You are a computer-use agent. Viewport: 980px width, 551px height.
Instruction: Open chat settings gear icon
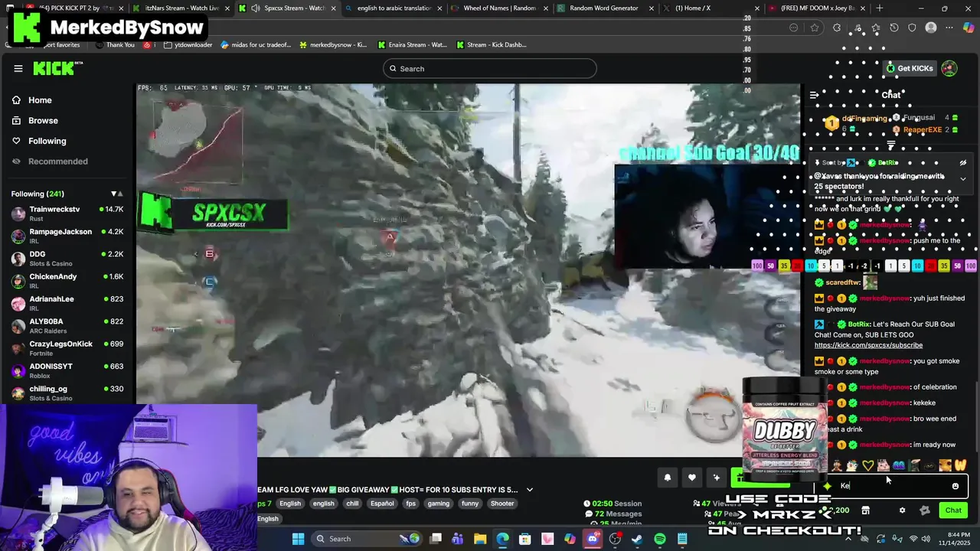902,510
